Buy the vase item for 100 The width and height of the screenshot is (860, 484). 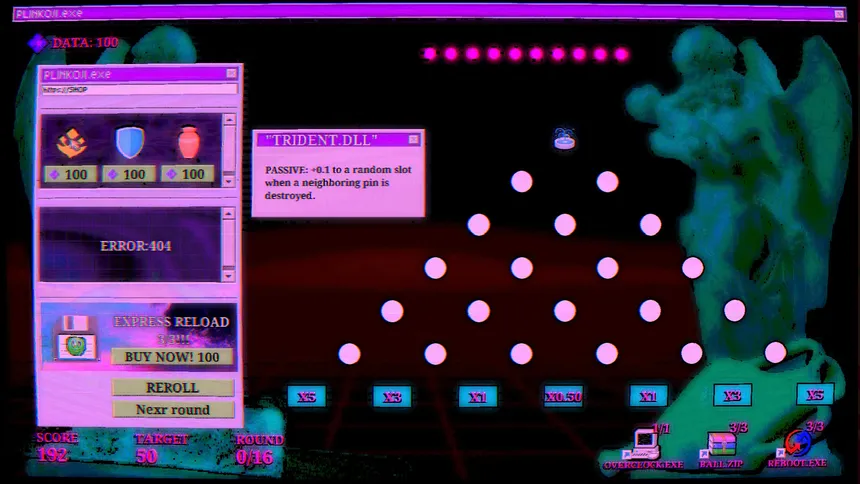point(188,175)
